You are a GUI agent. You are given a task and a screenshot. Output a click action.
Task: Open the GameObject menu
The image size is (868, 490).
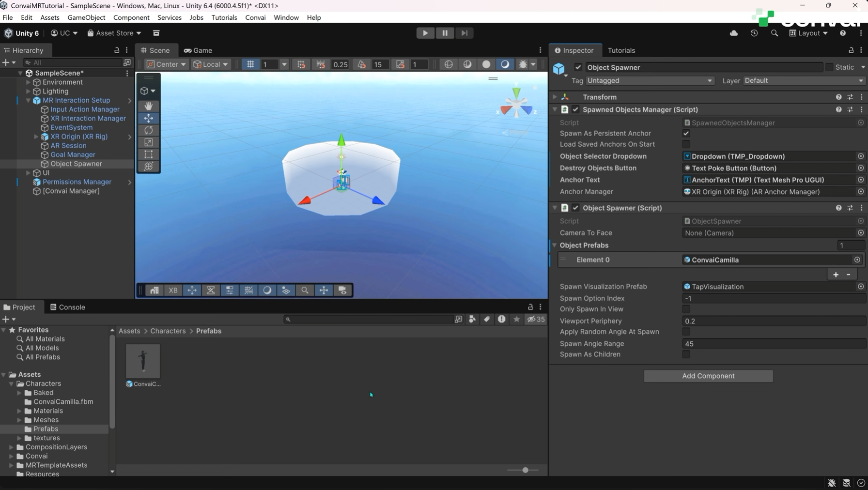86,17
